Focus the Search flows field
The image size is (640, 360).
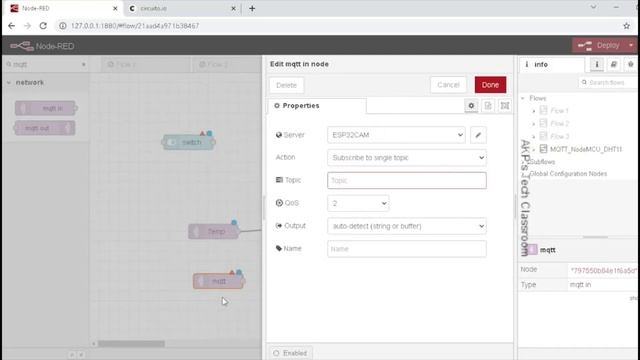click(607, 82)
